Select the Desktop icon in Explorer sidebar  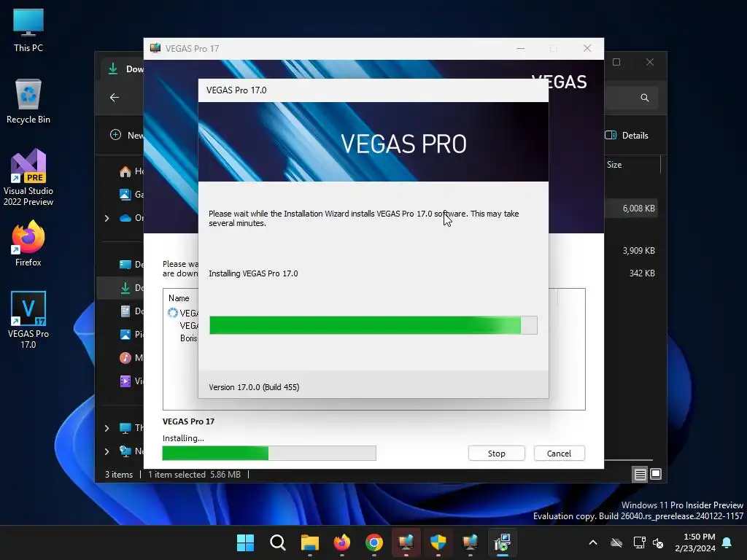point(125,265)
